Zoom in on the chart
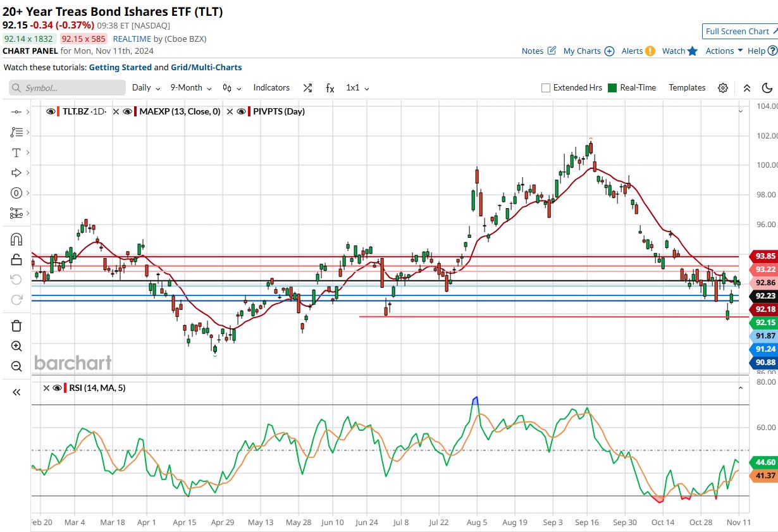778x532 pixels. 16,346
